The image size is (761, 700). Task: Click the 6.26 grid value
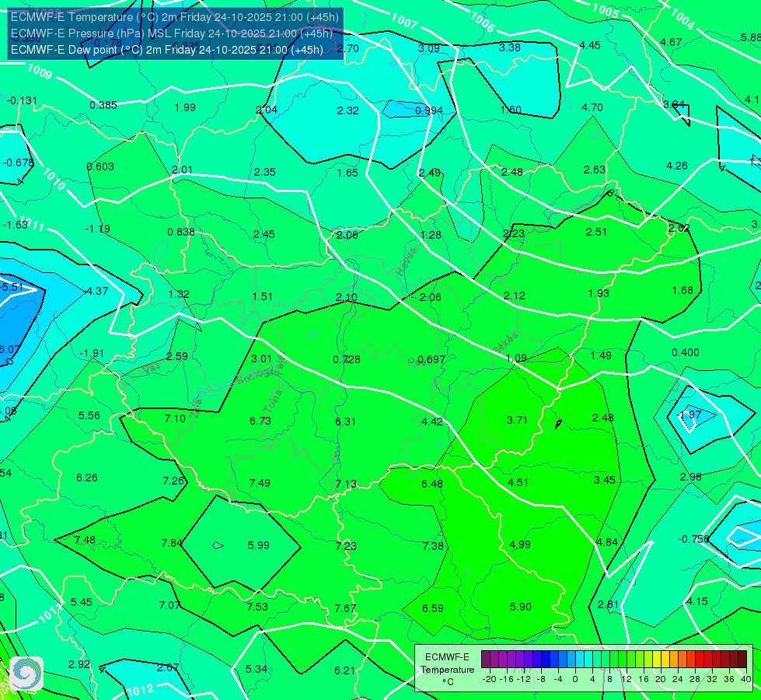coord(87,478)
